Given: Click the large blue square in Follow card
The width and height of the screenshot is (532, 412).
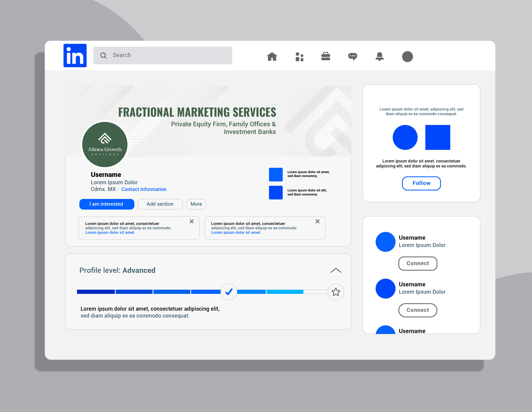Looking at the screenshot, I should [438, 137].
